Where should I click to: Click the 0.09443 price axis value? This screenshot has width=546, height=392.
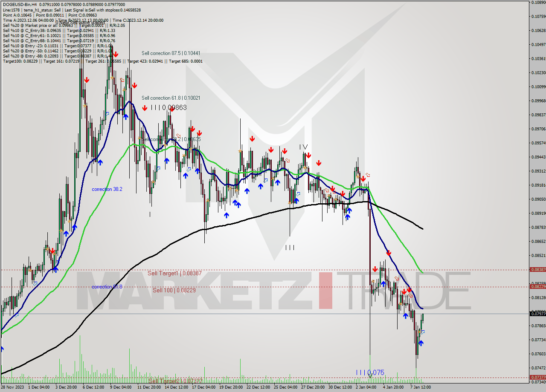[x=538, y=157]
